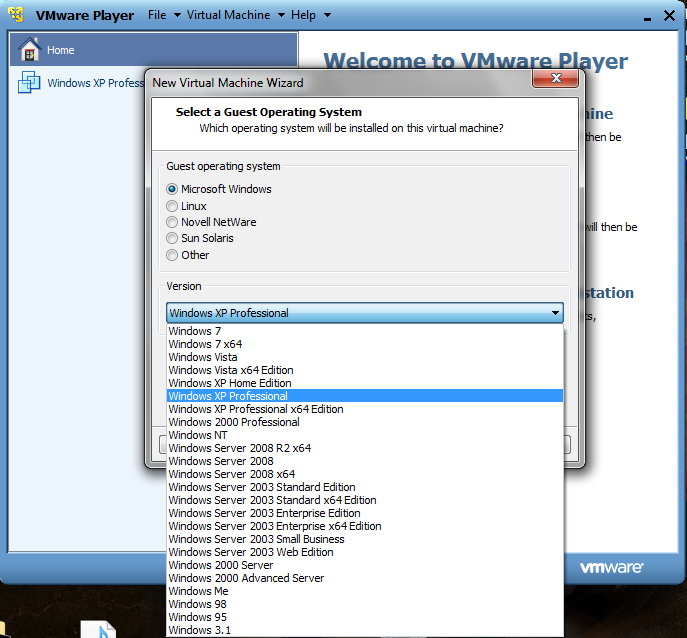Choose Windows 95 from version list
The image size is (687, 638).
[365, 617]
